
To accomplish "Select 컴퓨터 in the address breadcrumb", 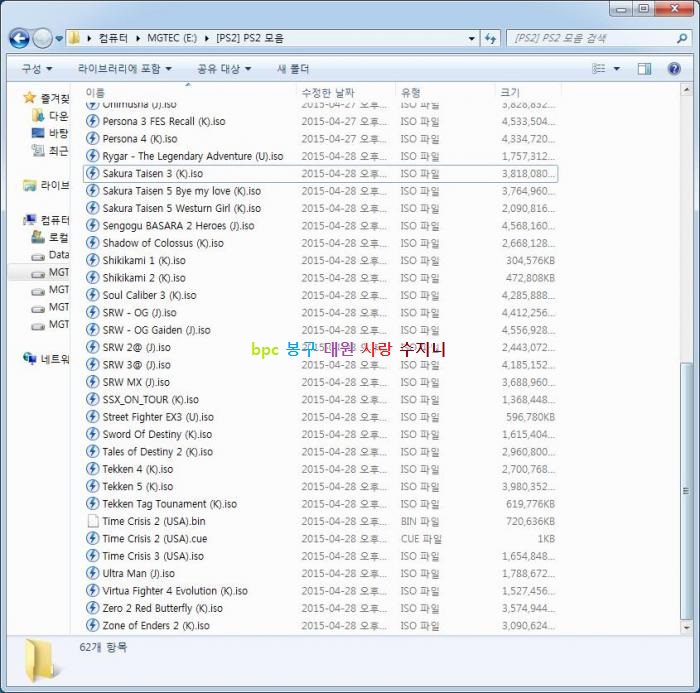I will (113, 38).
